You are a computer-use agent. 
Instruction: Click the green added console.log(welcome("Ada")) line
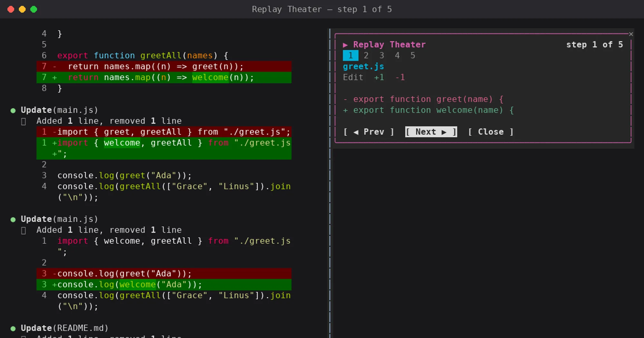coord(164,284)
